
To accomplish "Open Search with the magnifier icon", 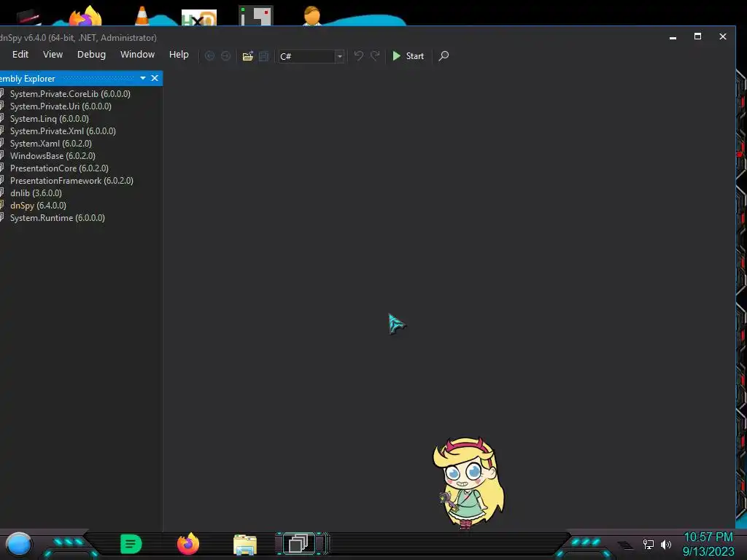I will click(x=444, y=55).
